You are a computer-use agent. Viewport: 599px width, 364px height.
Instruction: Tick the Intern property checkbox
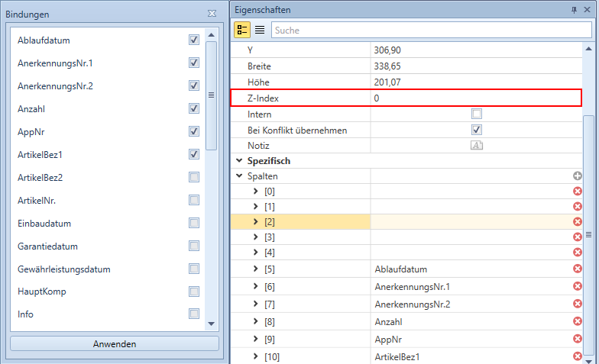coord(477,114)
